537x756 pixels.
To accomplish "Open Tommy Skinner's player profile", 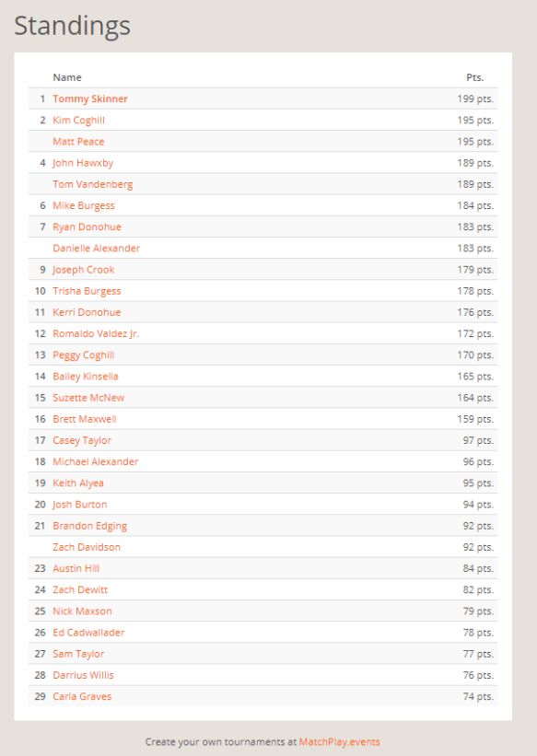I will pos(90,99).
